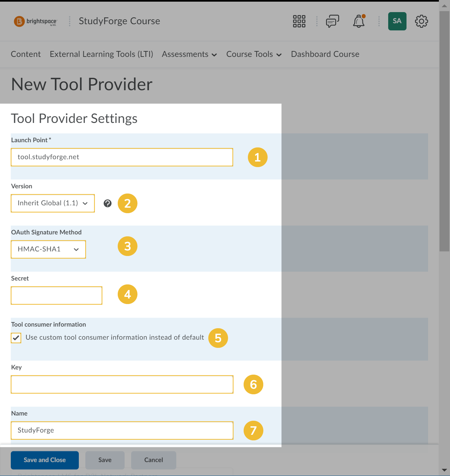Screen dimensions: 450x476
Task: Open the course selector grid icon
Action: pos(299,21)
